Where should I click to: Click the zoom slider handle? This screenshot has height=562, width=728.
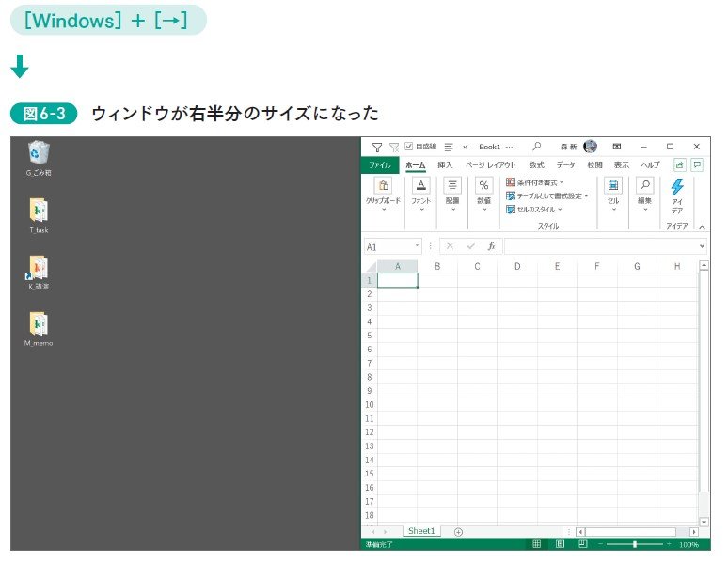[635, 544]
